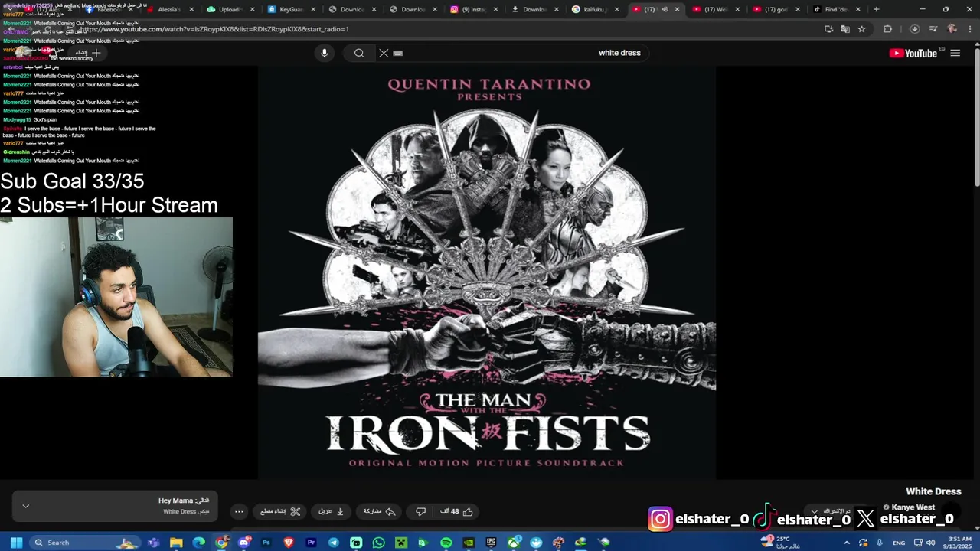Open the subscription notification dropdown chevron
This screenshot has width=980, height=551.
(815, 511)
